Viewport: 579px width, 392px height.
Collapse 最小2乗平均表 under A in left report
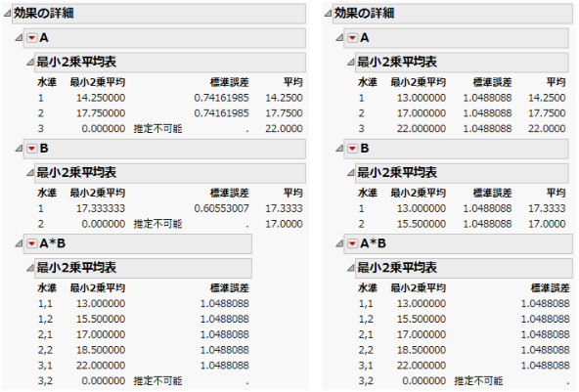(30, 63)
